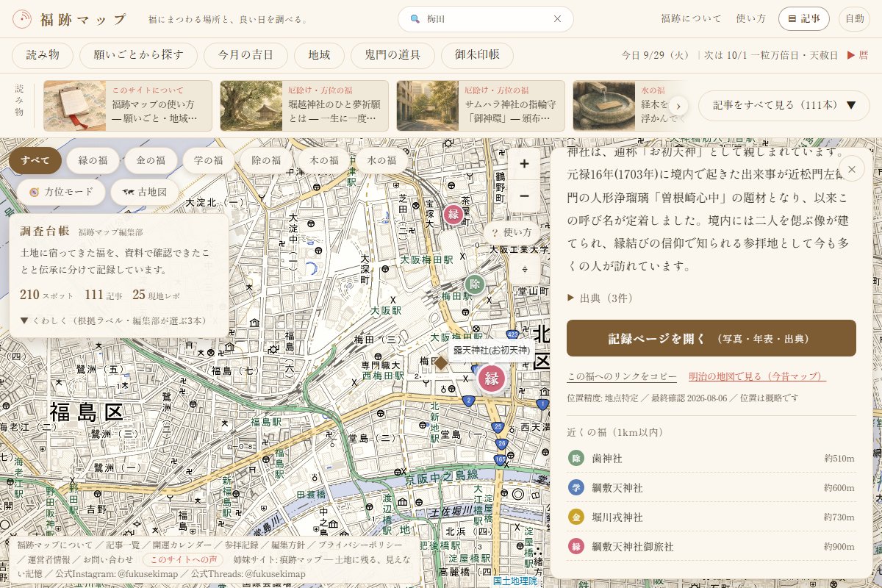Select the 水の福 filter chip
882x588 pixels.
381,160
